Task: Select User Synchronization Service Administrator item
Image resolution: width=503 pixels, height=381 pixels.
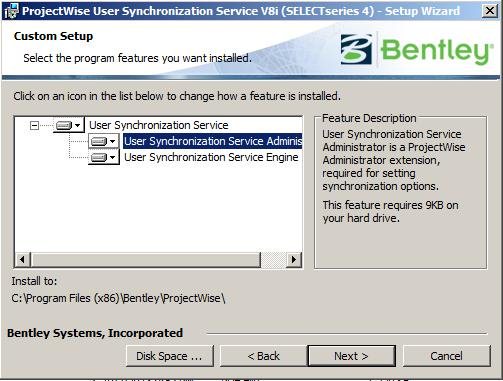Action: [213, 141]
